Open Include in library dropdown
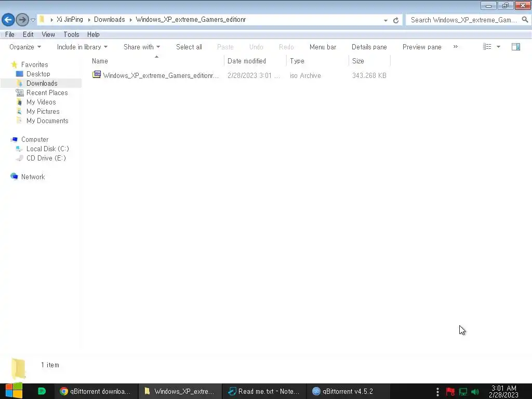This screenshot has height=399, width=532. point(82,47)
